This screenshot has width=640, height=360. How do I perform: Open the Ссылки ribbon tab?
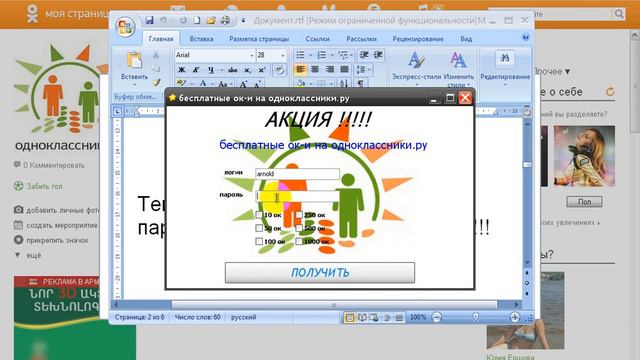coord(317,39)
